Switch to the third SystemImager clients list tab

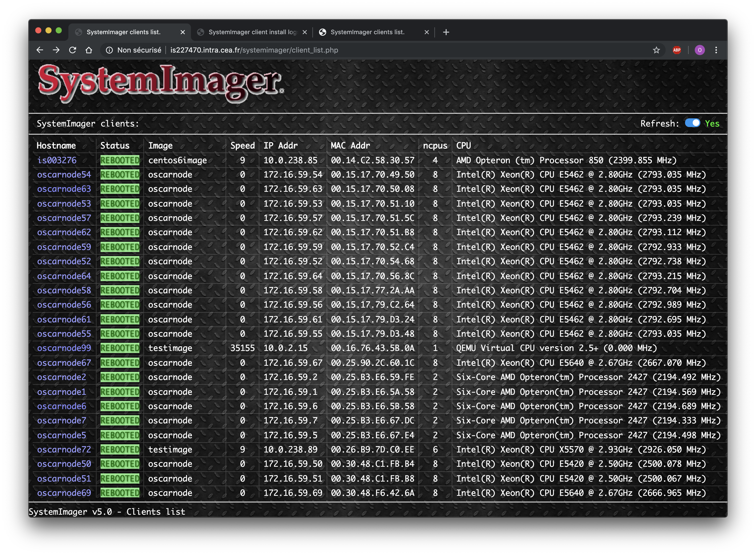click(x=367, y=32)
